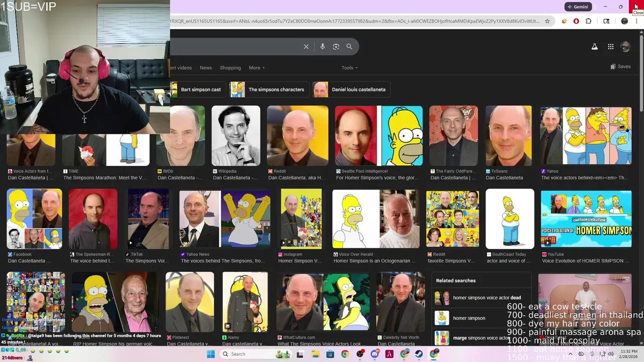Open the red Adobe app on the taskbar
The height and width of the screenshot is (362, 644).
click(x=389, y=354)
